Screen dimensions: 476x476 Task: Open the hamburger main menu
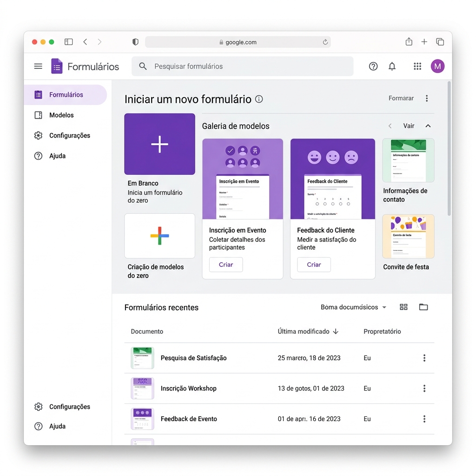(x=38, y=66)
